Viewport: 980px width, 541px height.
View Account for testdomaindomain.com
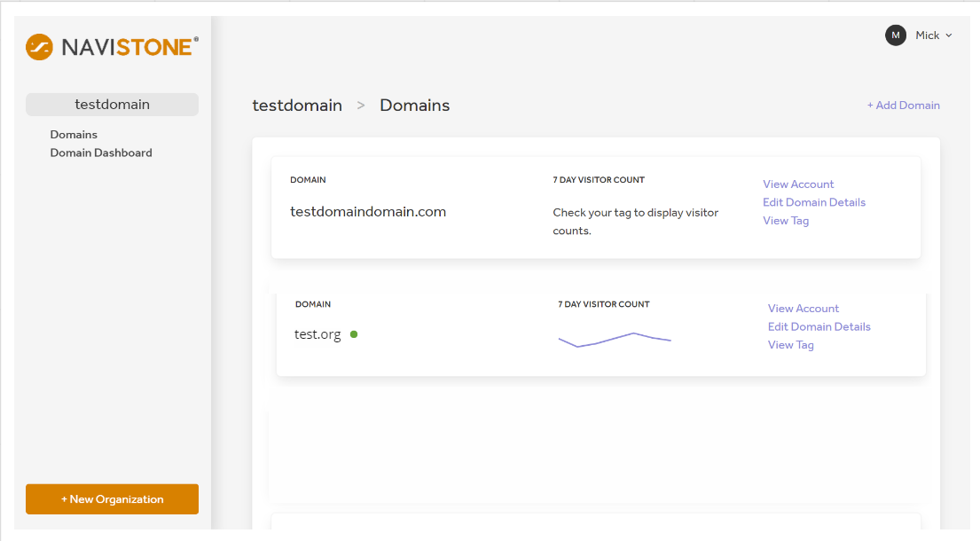pos(798,184)
